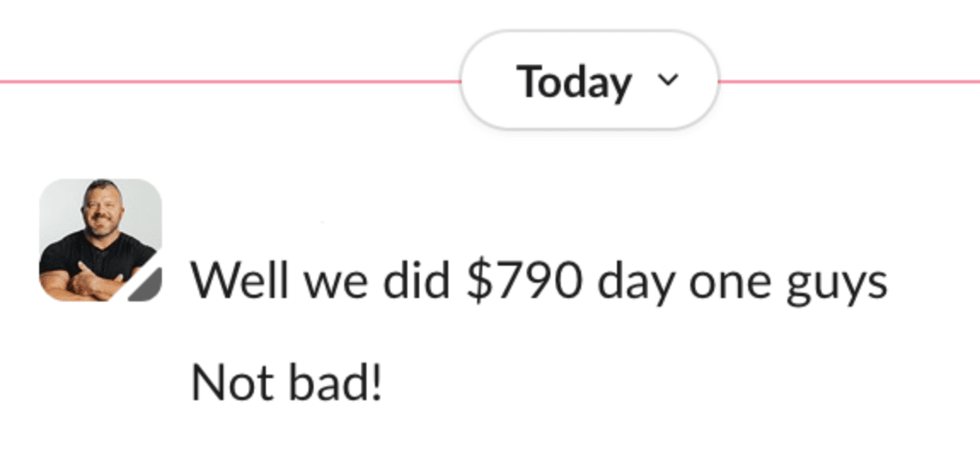Select the message starting with "Well we did"
The image size is (980, 453).
539,281
